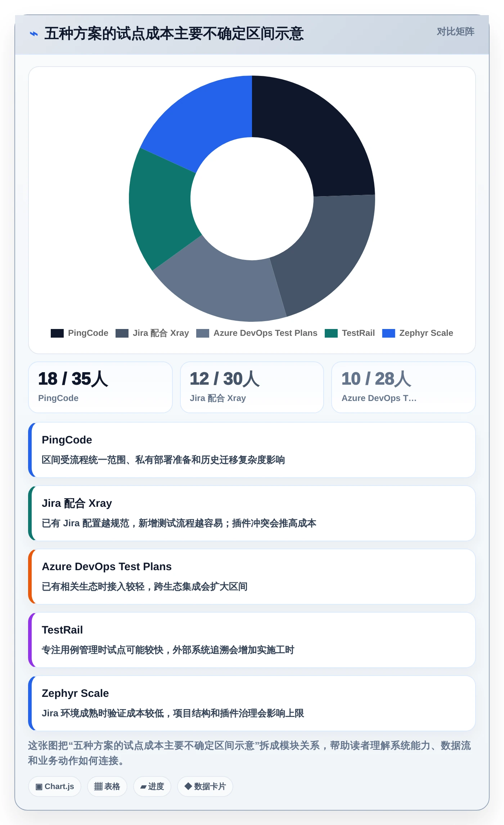The height and width of the screenshot is (825, 504).
Task: Click Azure DevOps Test Plans card heading
Action: click(107, 567)
